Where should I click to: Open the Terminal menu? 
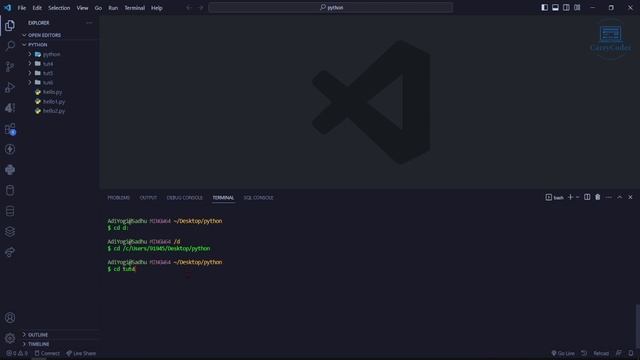pos(135,8)
